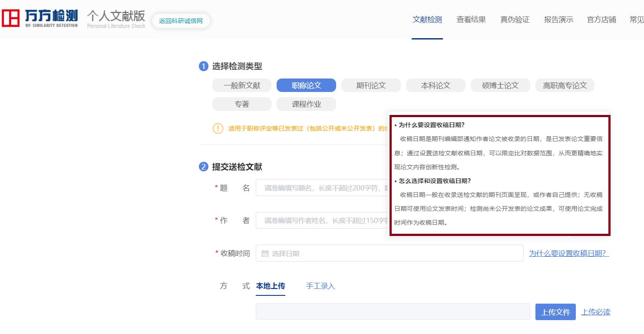The width and height of the screenshot is (644, 334).
Task: Open the 真伪验证 navigation tab
Action: pos(515,20)
